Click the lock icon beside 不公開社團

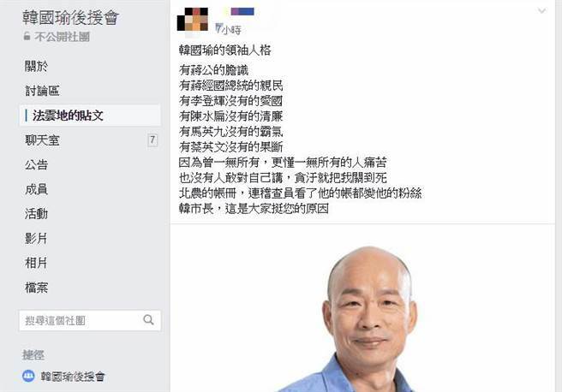pos(27,36)
